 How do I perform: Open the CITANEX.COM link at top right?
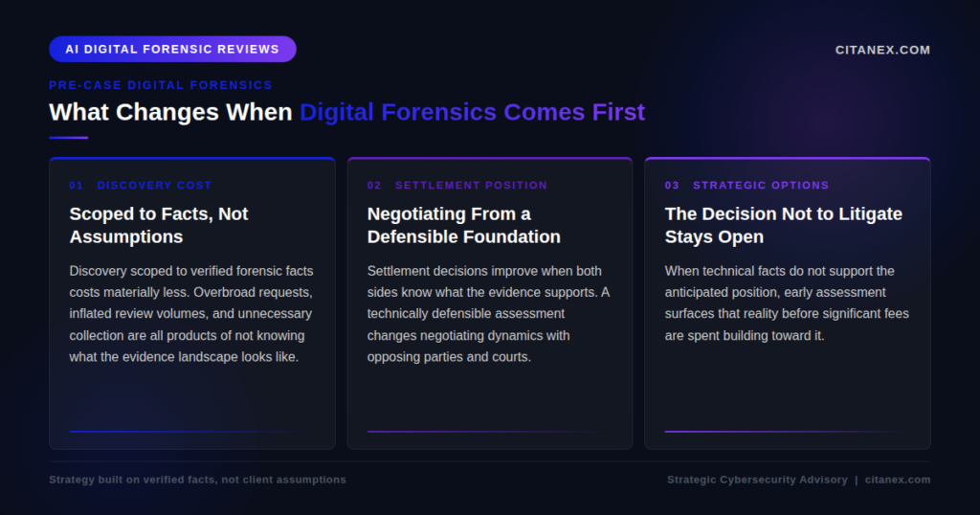click(x=882, y=50)
